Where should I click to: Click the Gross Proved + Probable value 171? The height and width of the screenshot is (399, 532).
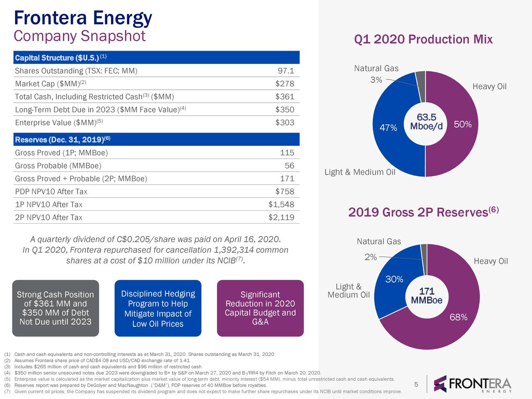coord(287,179)
